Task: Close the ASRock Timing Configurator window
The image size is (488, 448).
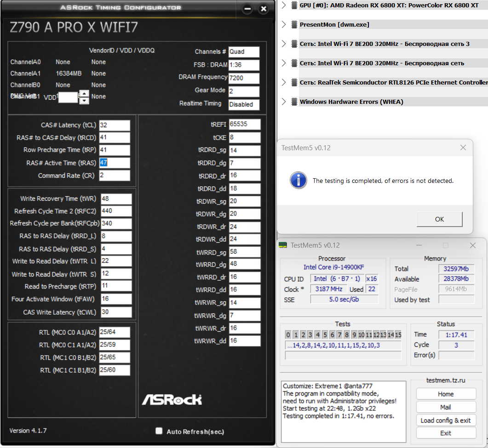Action: pyautogui.click(x=263, y=9)
